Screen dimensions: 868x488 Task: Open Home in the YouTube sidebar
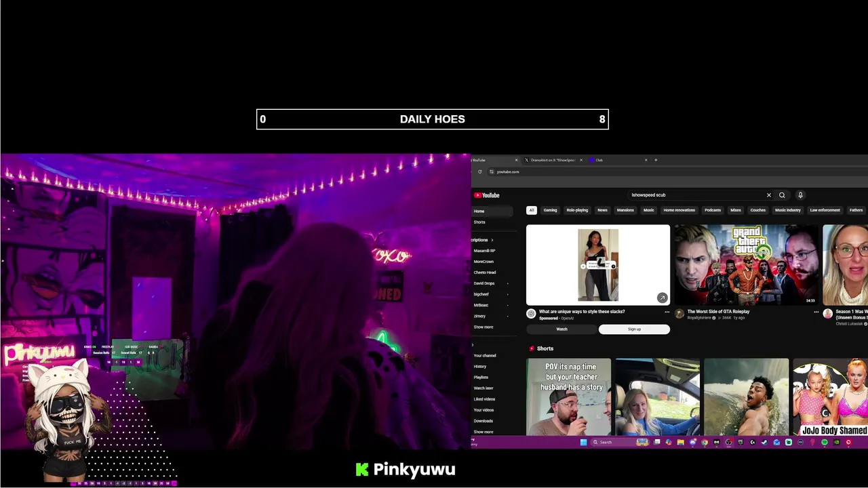(x=492, y=211)
